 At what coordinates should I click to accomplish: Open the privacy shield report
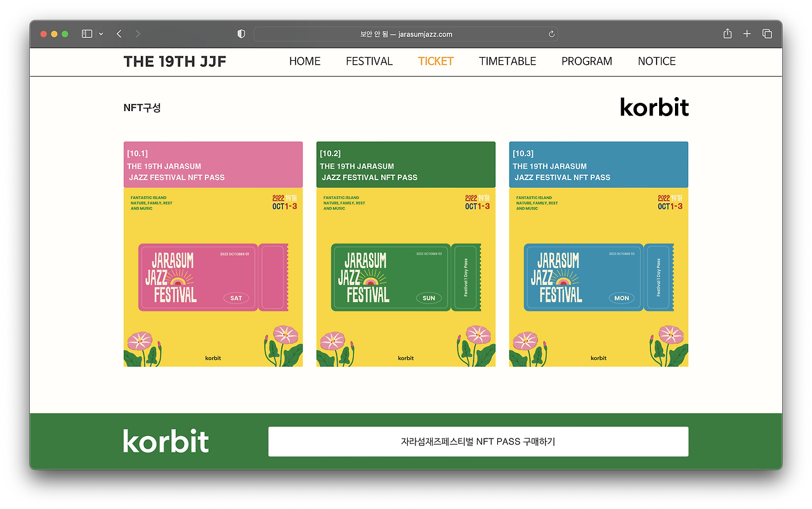(x=241, y=34)
